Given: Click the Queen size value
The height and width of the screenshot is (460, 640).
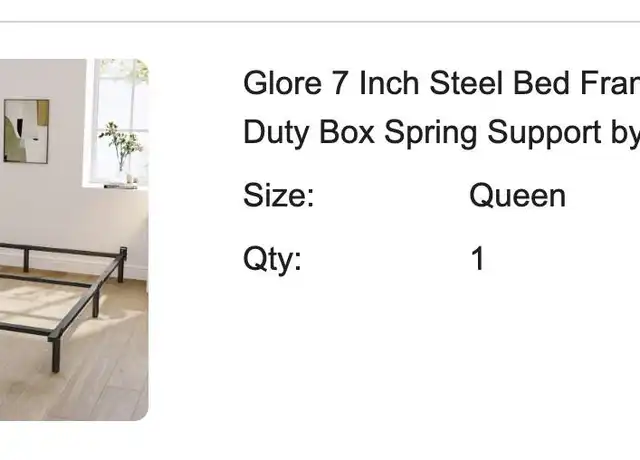Looking at the screenshot, I should click(518, 196).
